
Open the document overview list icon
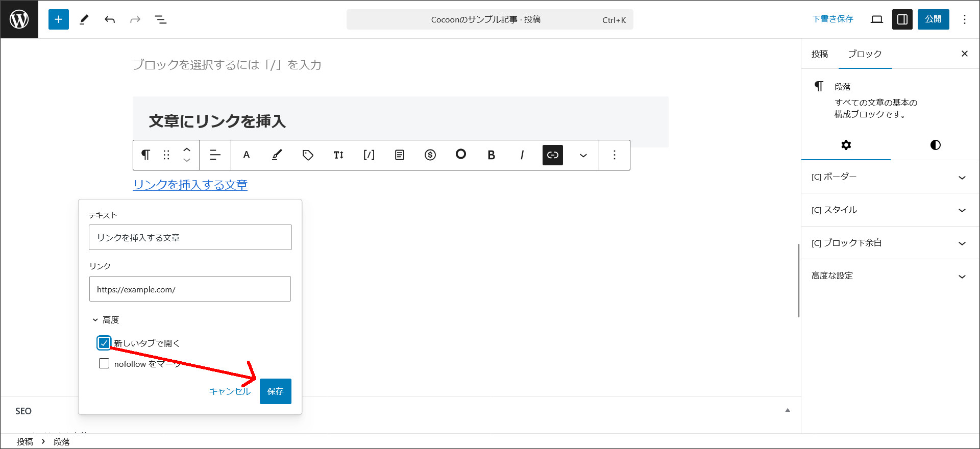click(161, 19)
